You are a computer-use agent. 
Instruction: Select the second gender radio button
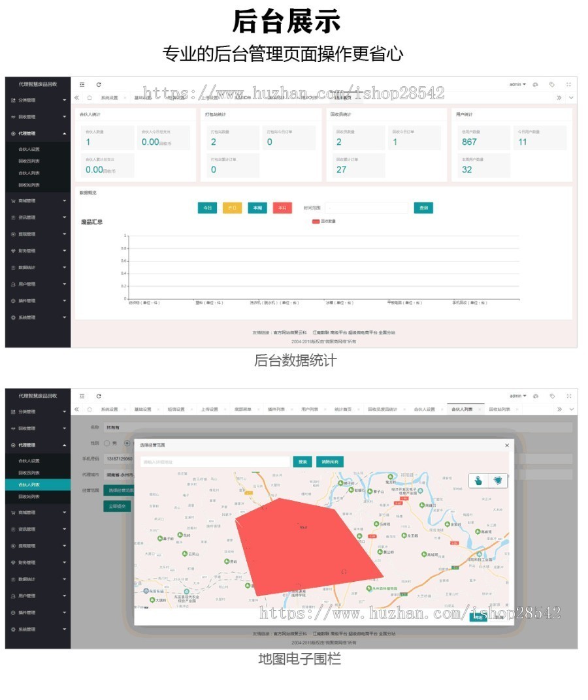pyautogui.click(x=128, y=443)
